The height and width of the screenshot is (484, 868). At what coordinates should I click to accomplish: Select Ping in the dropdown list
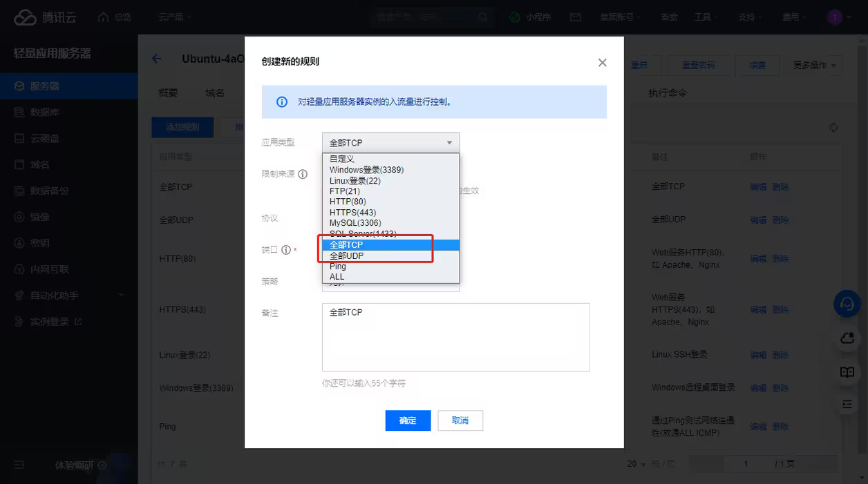pos(390,266)
